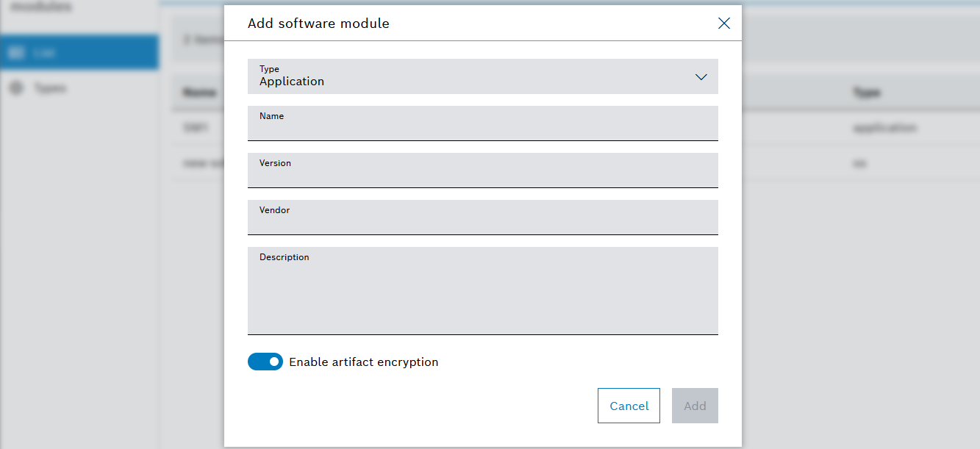Click the Enable artifact encryption label
Screen dimensions: 980x449
pos(363,362)
